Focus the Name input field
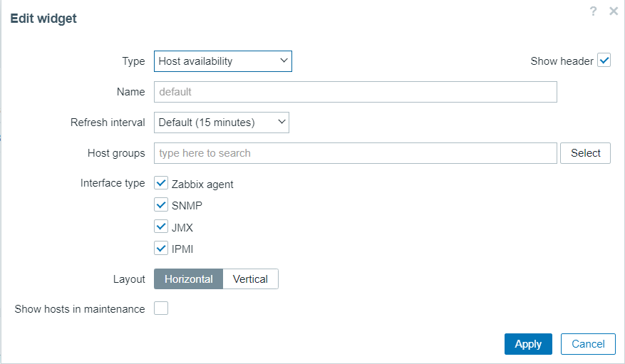Image resolution: width=625 pixels, height=364 pixels. [355, 92]
